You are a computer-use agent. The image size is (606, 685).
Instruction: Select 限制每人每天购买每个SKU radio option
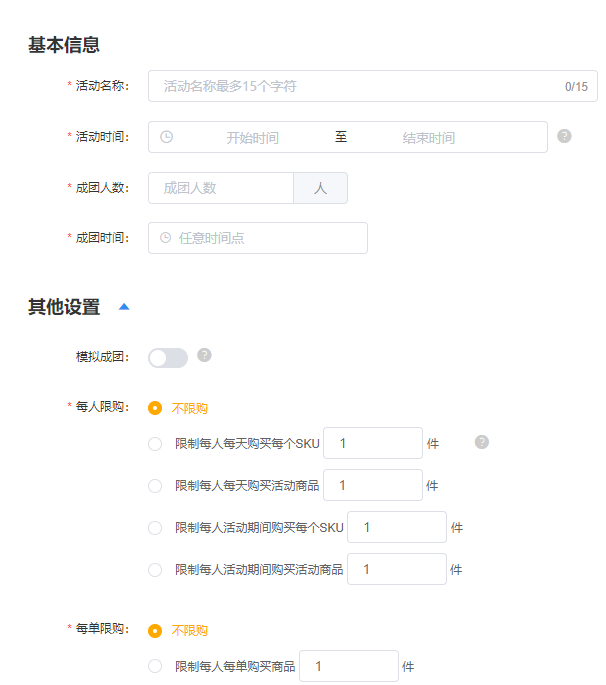[x=155, y=444]
